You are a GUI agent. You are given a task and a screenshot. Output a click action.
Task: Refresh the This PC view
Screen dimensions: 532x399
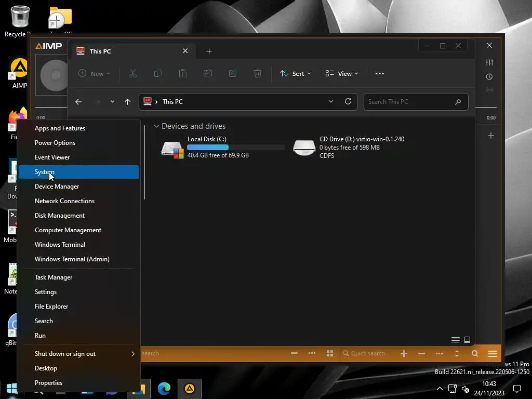coord(348,101)
